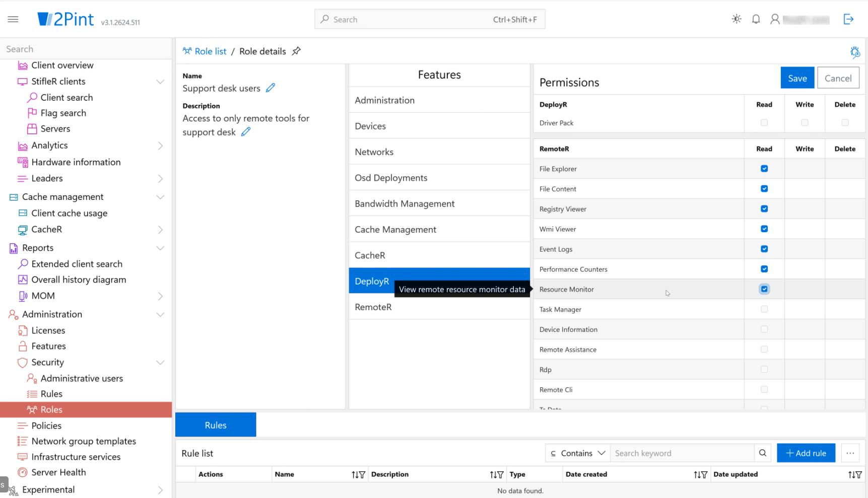
Task: Open Policies in sidebar
Action: pos(46,425)
